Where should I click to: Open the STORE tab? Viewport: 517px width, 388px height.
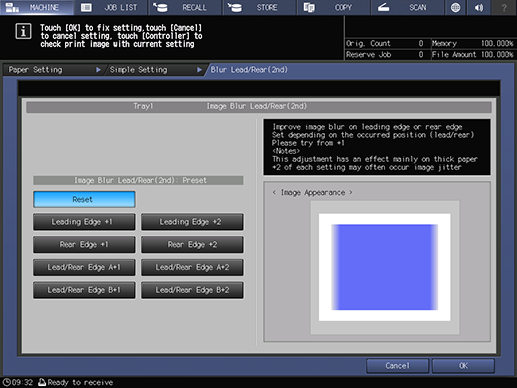click(x=259, y=7)
